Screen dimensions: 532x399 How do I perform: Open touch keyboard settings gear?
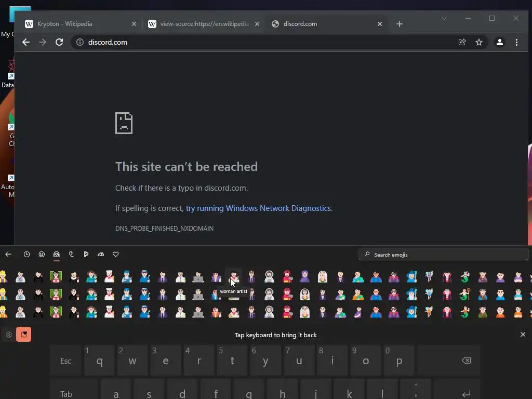click(x=9, y=335)
